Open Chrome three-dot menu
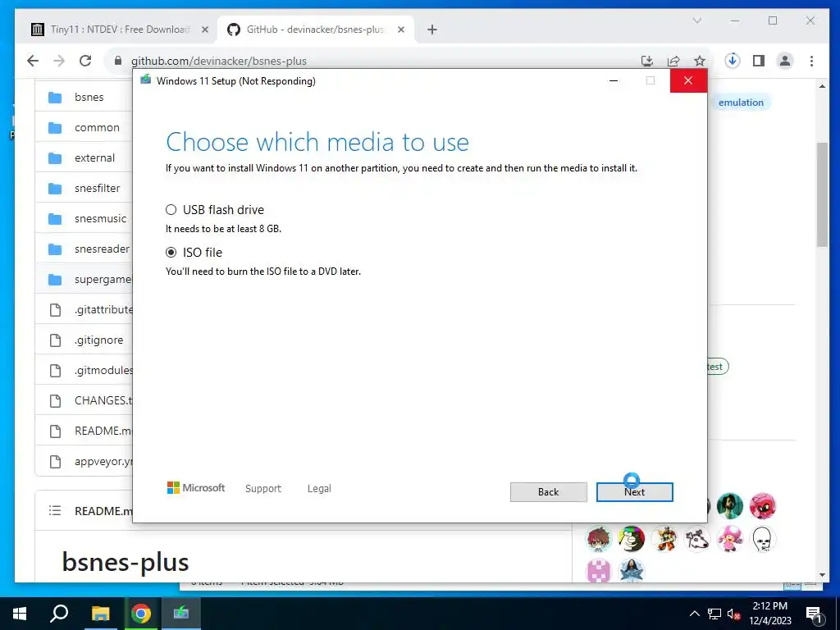840x630 pixels. pyautogui.click(x=811, y=61)
